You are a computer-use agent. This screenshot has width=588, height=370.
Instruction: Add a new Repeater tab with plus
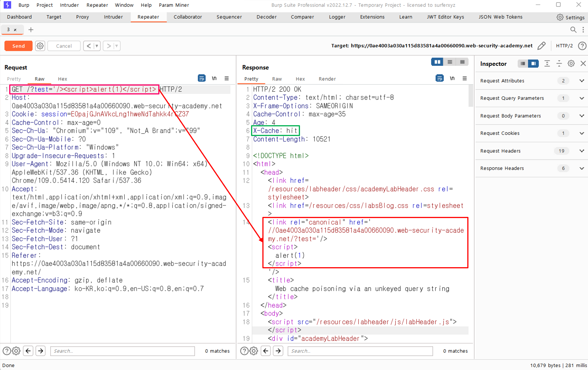pyautogui.click(x=31, y=30)
